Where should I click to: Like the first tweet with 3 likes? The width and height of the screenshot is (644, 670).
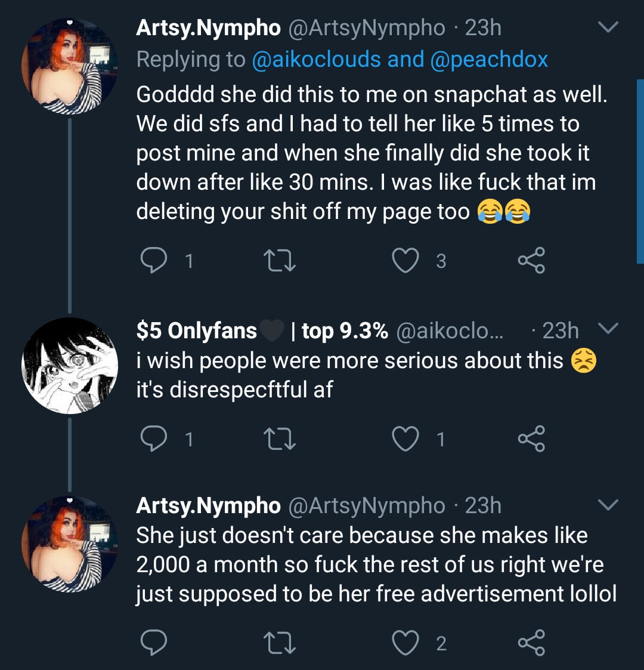[405, 261]
